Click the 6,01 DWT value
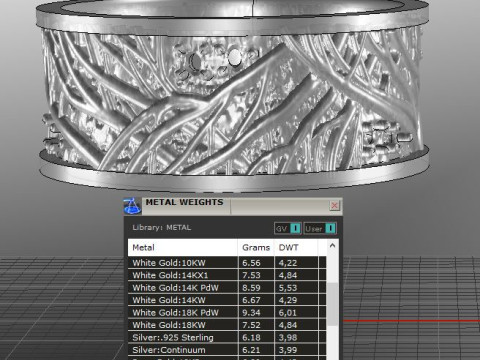Viewport: 480px width, 360px height. (288, 313)
